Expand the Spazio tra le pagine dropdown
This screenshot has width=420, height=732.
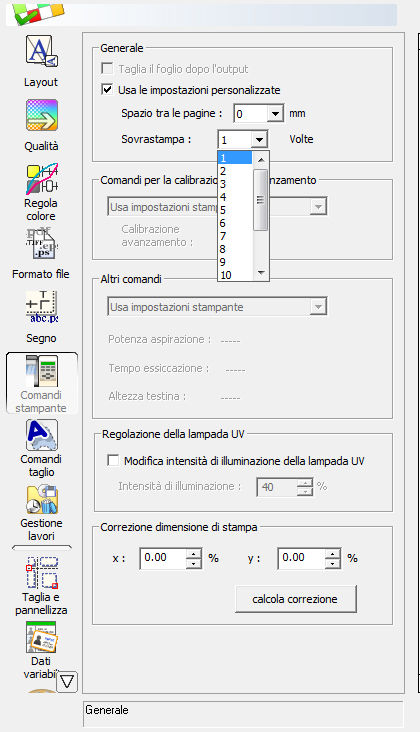(276, 113)
